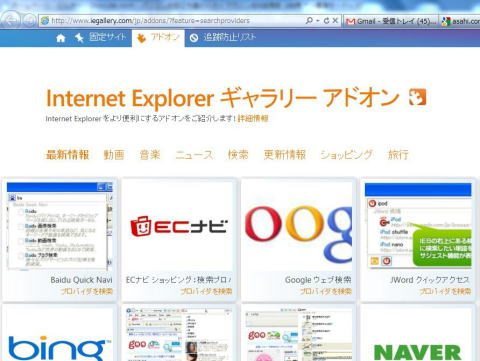The height and width of the screenshot is (361, 480).
Task: Click the 詳細情報 link
Action: [x=253, y=118]
